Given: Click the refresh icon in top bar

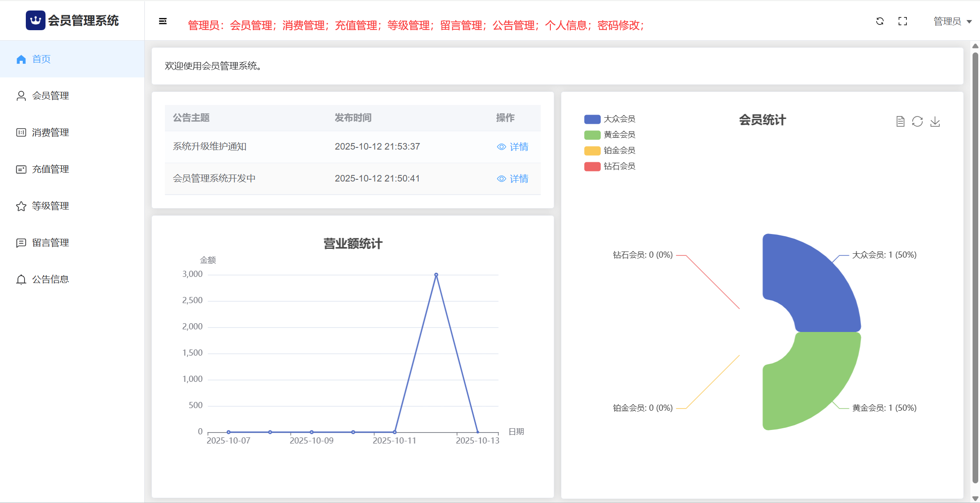Looking at the screenshot, I should (x=880, y=21).
